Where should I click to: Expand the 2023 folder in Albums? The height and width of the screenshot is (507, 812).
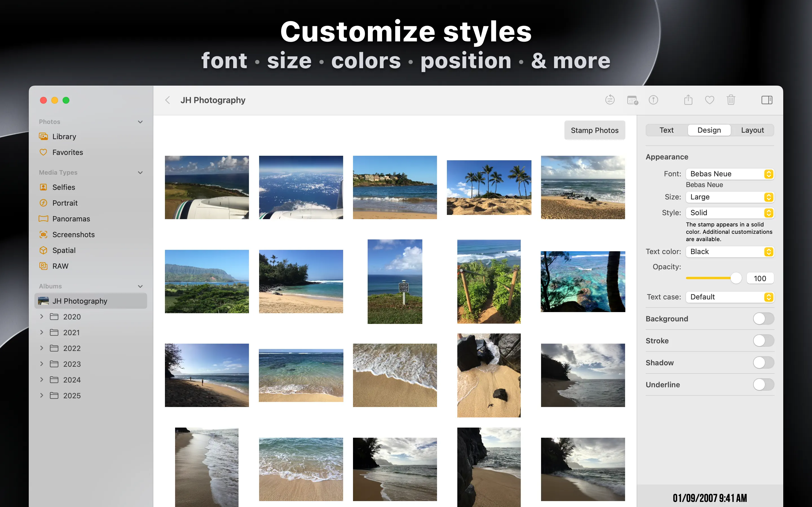click(x=42, y=364)
